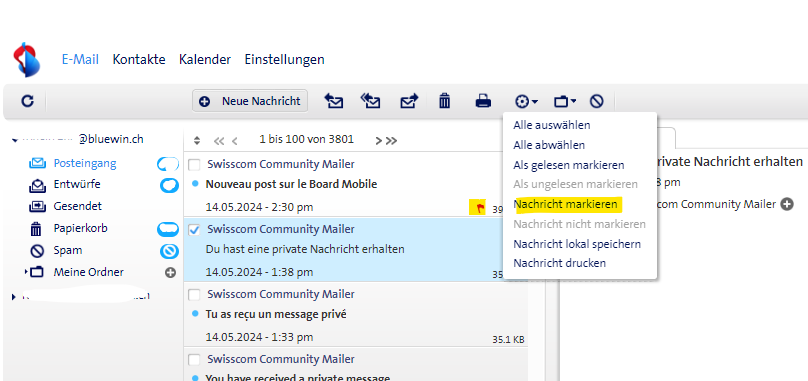This screenshot has width=808, height=381.
Task: Choose Alle abwählen from the menu
Action: tap(549, 145)
